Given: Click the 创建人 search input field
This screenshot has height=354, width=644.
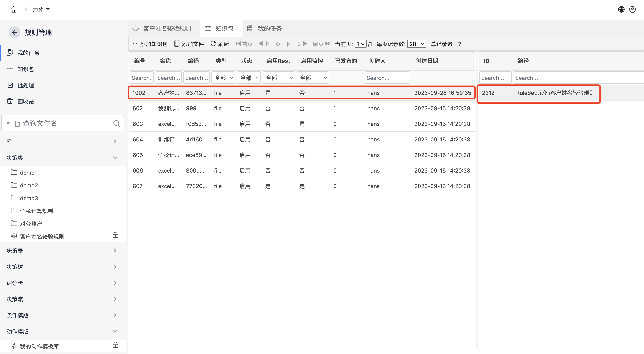Looking at the screenshot, I should pyautogui.click(x=387, y=78).
